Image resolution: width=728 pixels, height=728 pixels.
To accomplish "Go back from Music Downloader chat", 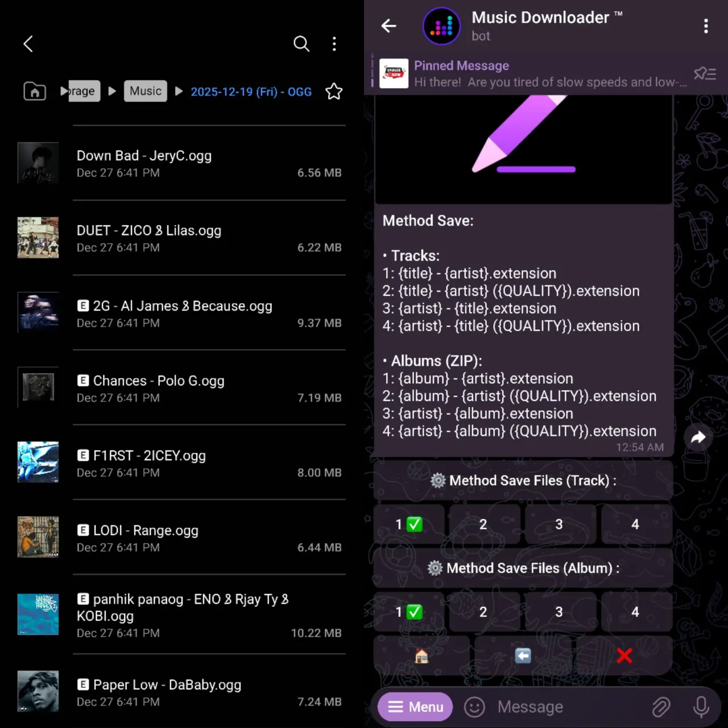I will pos(388,26).
